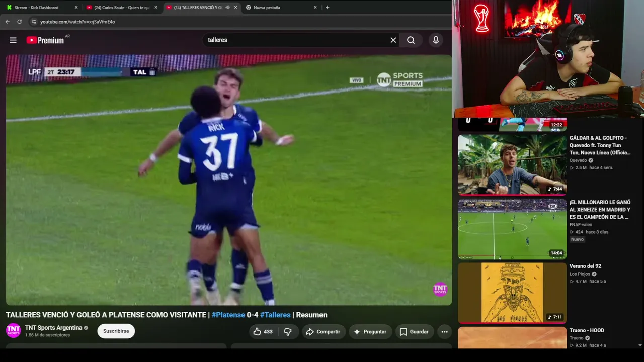
Task: Visit TNT Sports Argentina channel name
Action: 53,328
